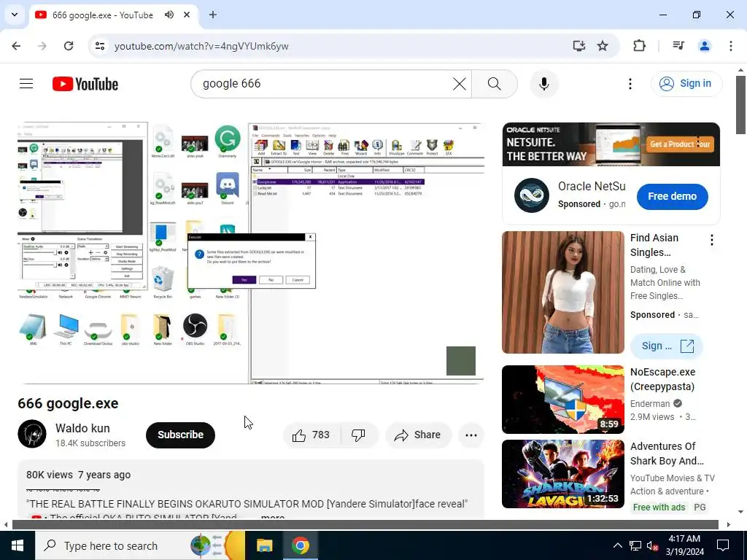Click the Free demo button

672,196
